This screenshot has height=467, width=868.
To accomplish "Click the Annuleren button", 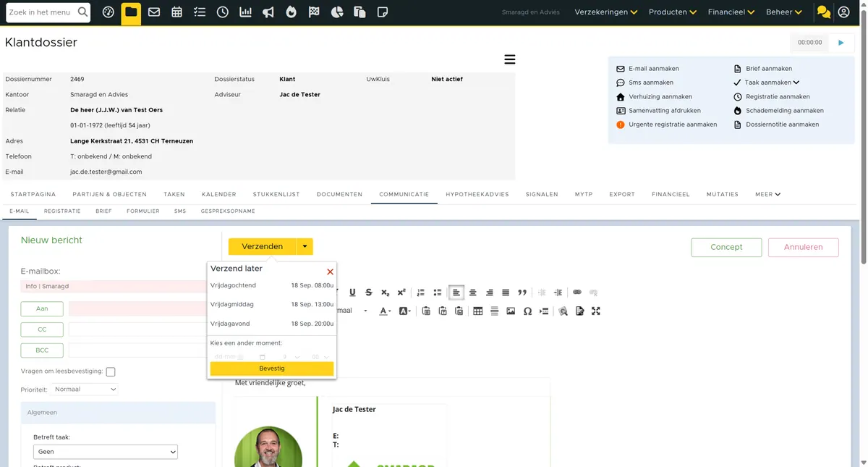I will (x=804, y=248).
